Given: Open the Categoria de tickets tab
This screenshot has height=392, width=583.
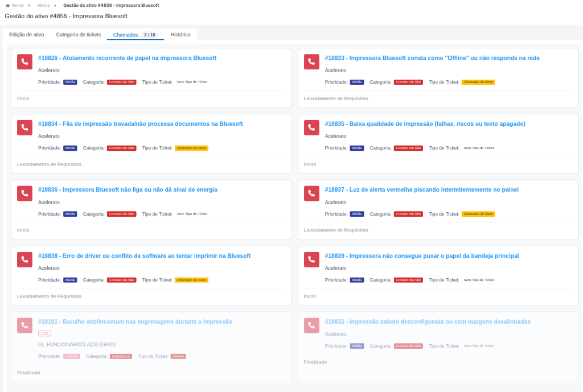Looking at the screenshot, I should coord(79,35).
